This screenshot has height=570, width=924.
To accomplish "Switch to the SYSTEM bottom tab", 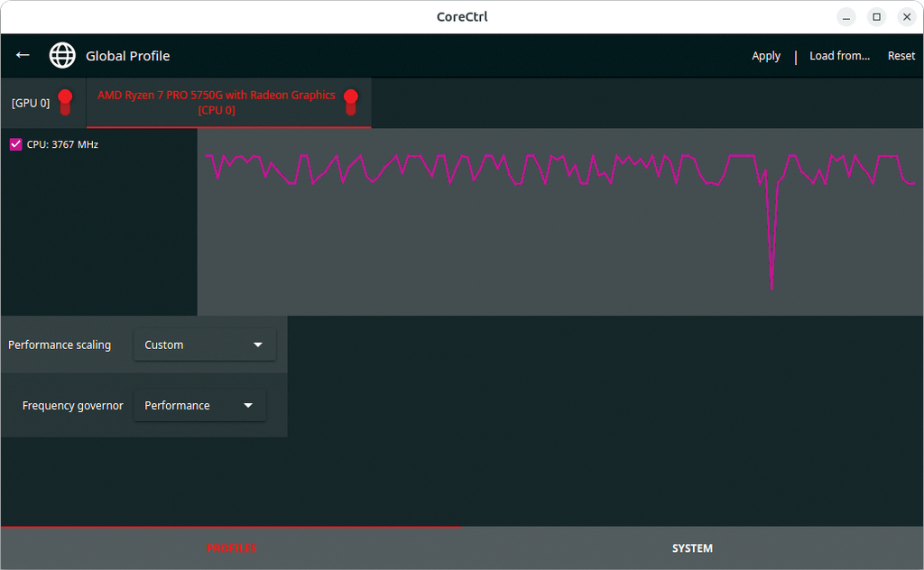I will 692,548.
